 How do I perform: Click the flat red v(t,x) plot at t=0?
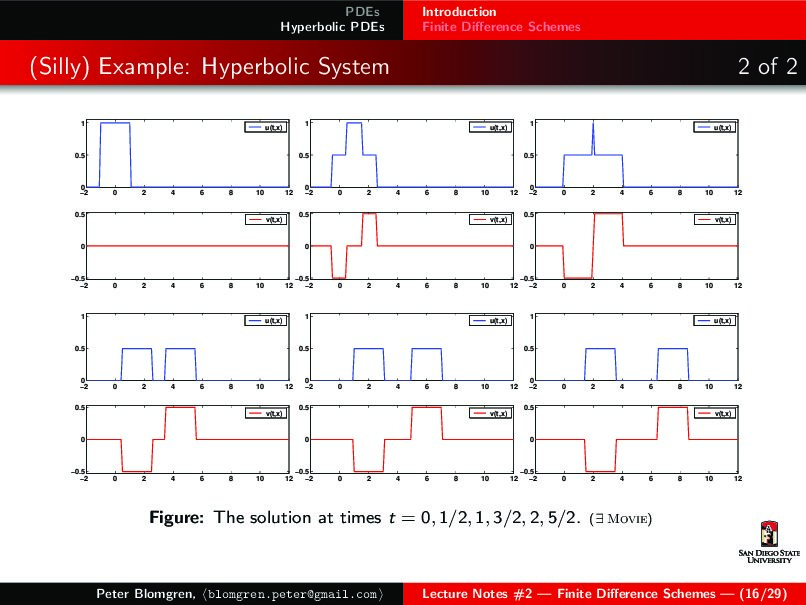(189, 245)
